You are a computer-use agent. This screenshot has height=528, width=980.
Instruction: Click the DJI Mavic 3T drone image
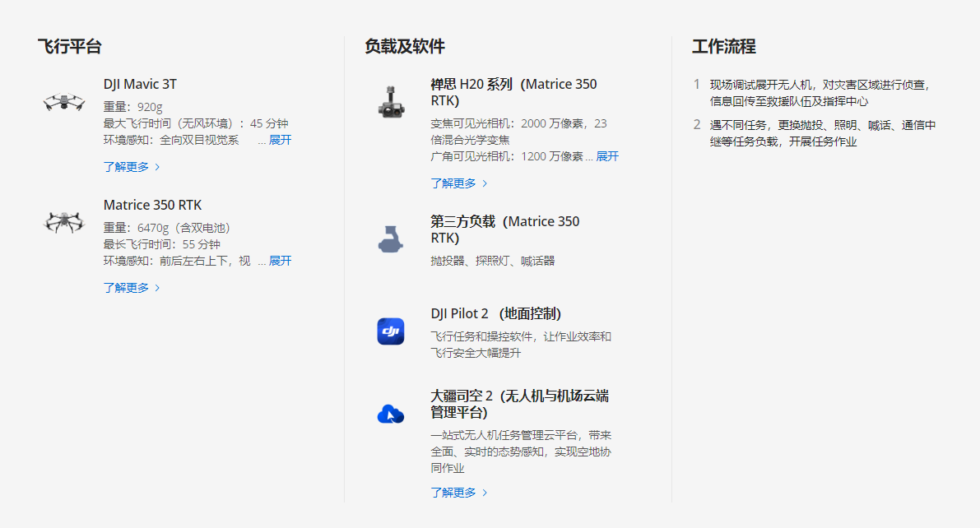(63, 102)
